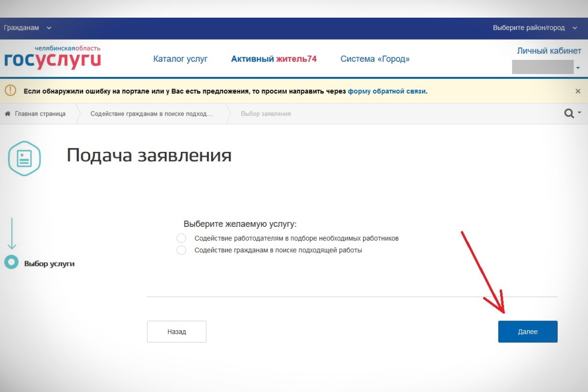This screenshot has height=392, width=588.
Task: Click the home icon in breadcrumbs
Action: pyautogui.click(x=8, y=114)
